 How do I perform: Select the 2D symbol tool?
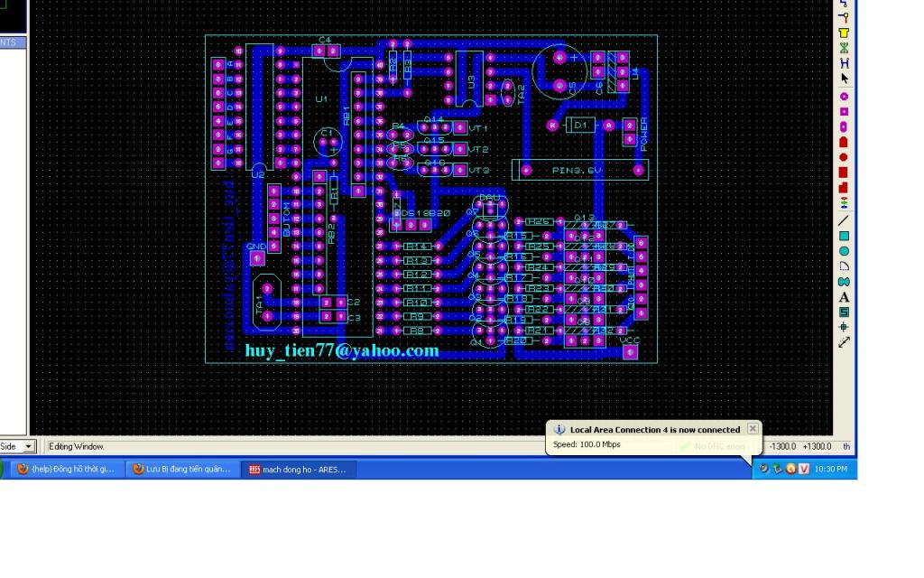[x=844, y=312]
